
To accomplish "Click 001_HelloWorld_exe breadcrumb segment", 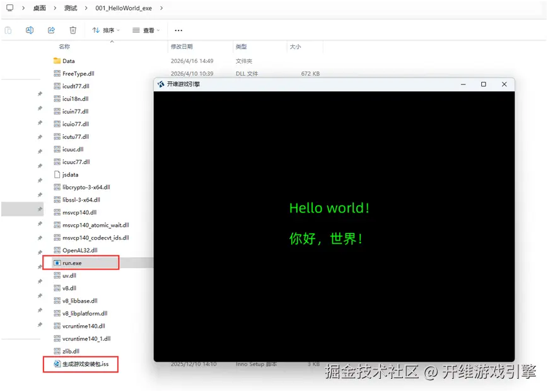I will click(124, 8).
